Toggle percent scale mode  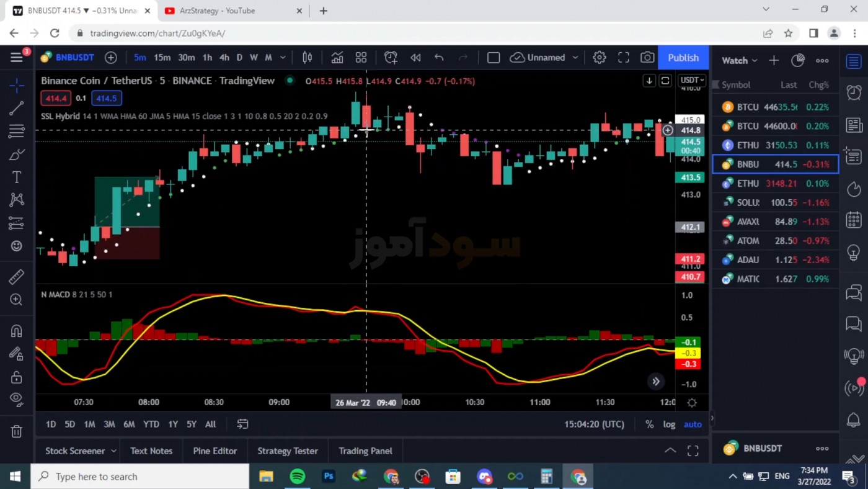649,424
